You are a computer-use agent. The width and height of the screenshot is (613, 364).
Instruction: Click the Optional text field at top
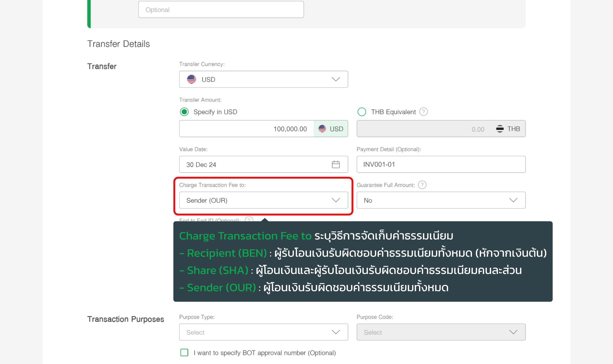[221, 10]
